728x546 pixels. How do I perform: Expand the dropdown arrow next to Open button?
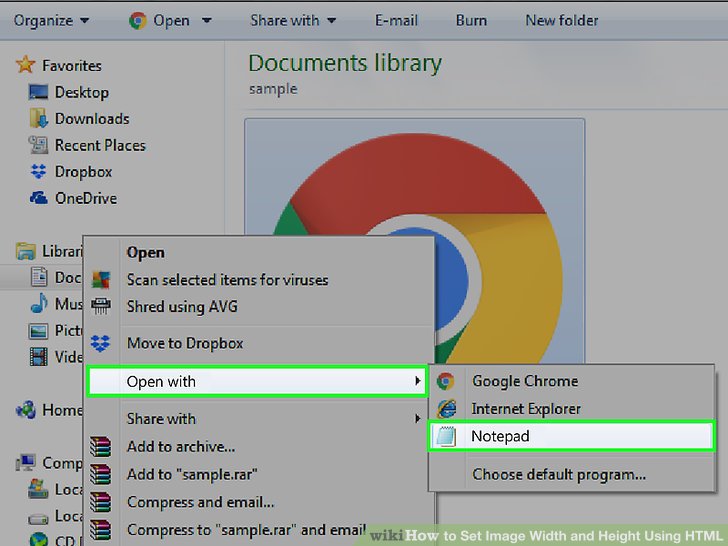tap(207, 20)
